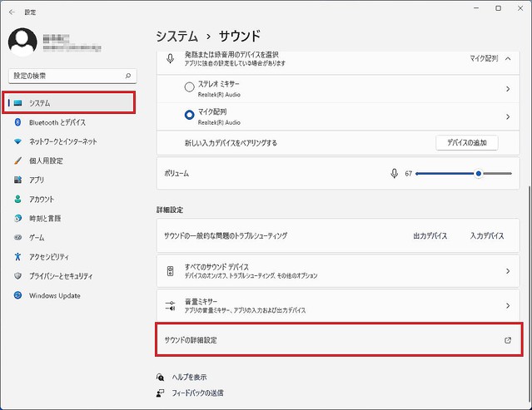Click the デバイスの追加 button
Viewport: 532px width, 410px height.
[x=466, y=142]
